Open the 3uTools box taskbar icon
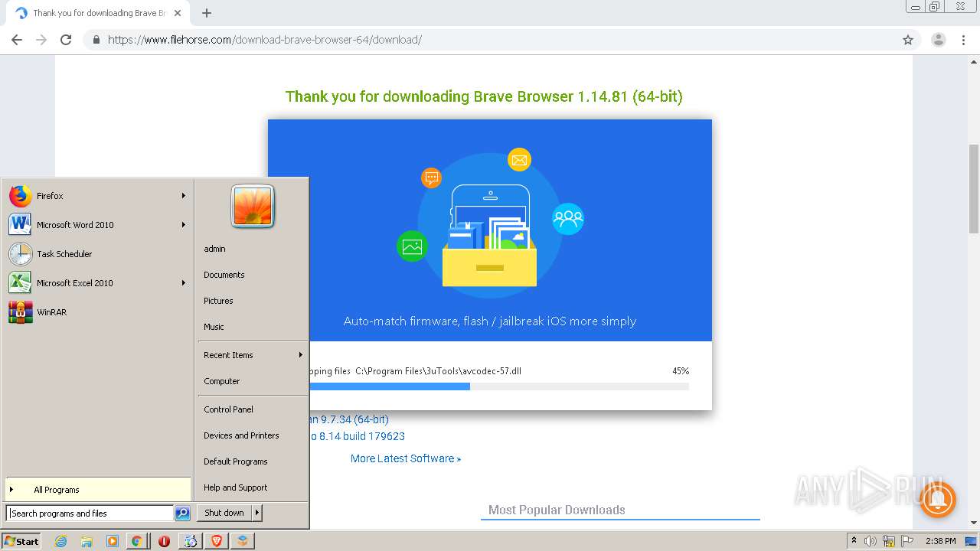The image size is (980, 551). coord(242,541)
